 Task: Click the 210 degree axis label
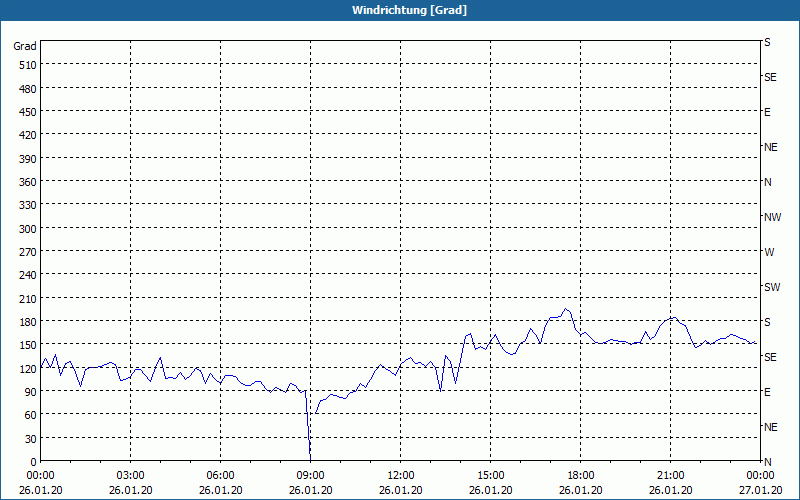click(28, 298)
